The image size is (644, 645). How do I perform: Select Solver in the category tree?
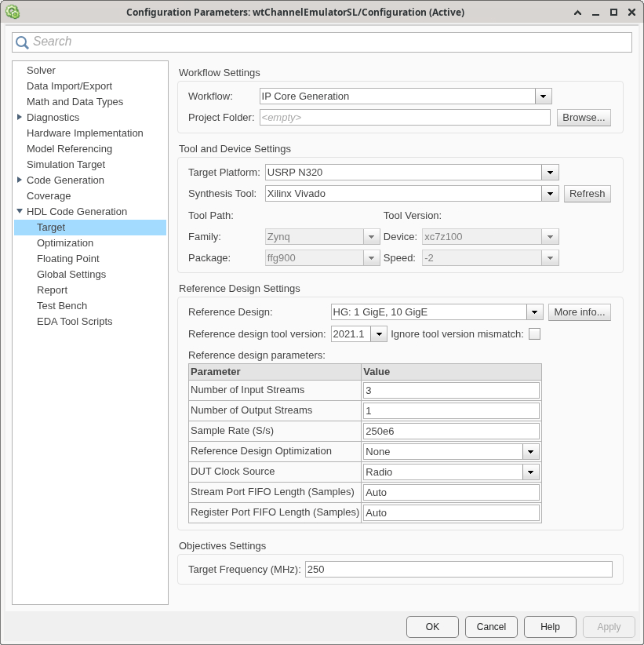coord(41,71)
